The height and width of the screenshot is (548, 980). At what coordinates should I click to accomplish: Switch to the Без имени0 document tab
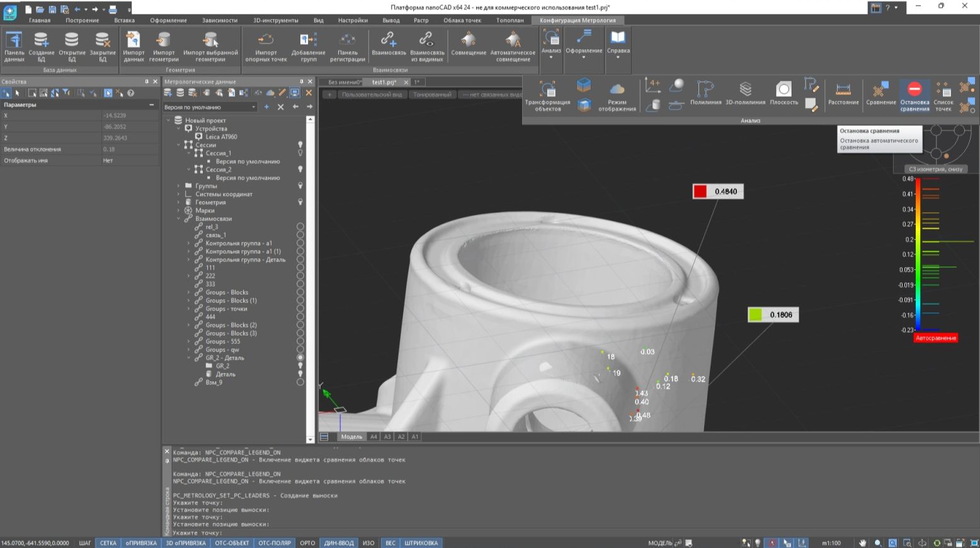[x=345, y=82]
